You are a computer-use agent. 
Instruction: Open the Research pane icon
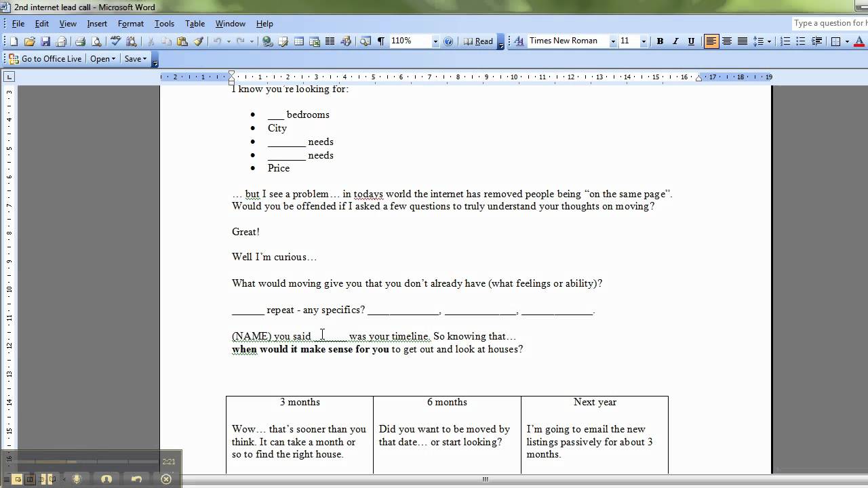pos(131,41)
